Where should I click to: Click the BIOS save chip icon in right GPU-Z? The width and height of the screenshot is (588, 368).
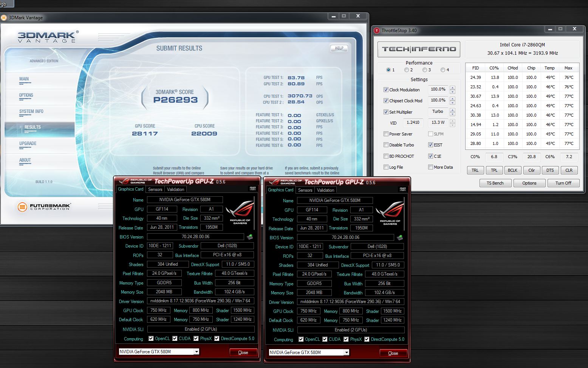click(400, 238)
